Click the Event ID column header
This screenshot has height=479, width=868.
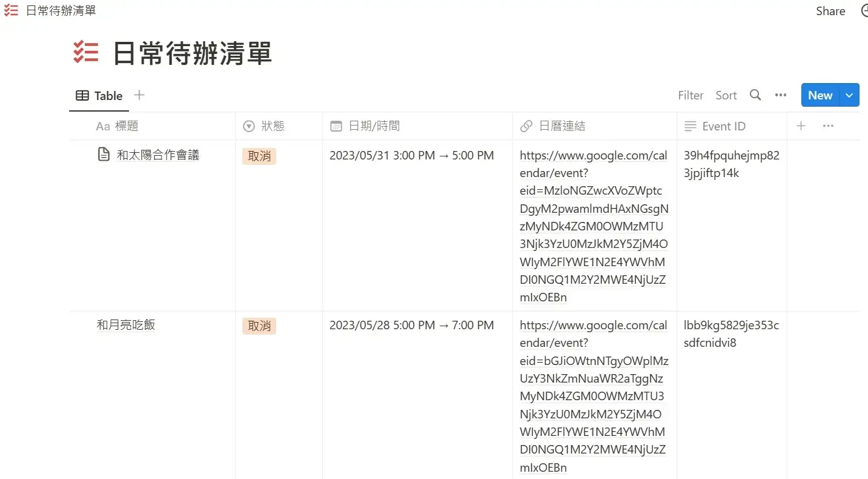(732, 126)
